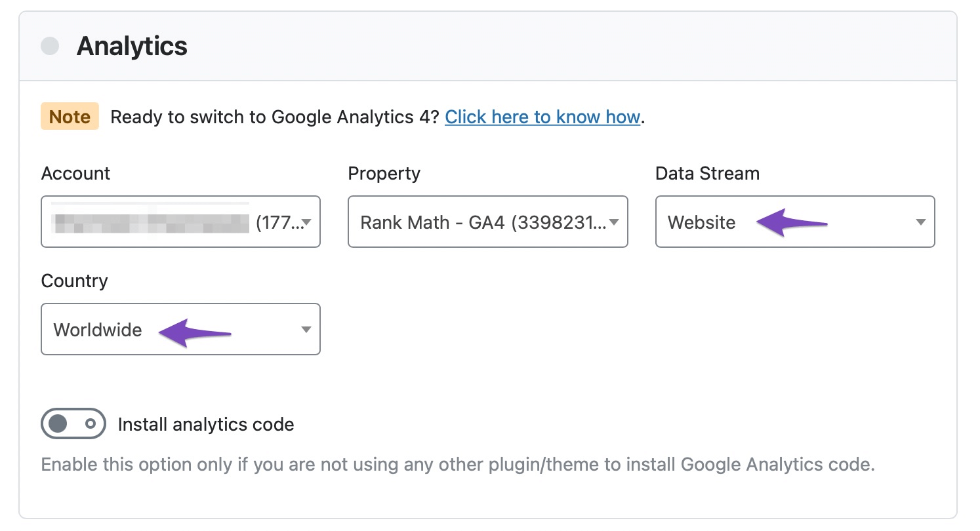Open the Country dropdown showing Worldwide

(x=180, y=329)
